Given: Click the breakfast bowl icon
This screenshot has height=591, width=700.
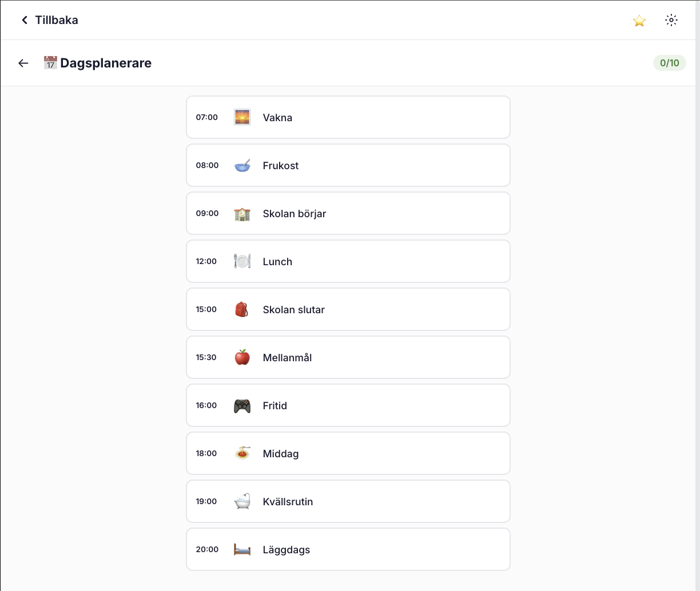Looking at the screenshot, I should tap(242, 166).
